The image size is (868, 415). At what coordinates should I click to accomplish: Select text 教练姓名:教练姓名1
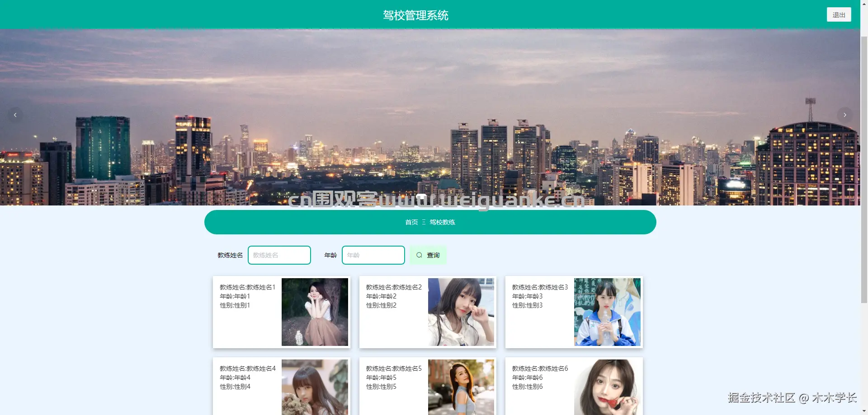click(x=247, y=287)
